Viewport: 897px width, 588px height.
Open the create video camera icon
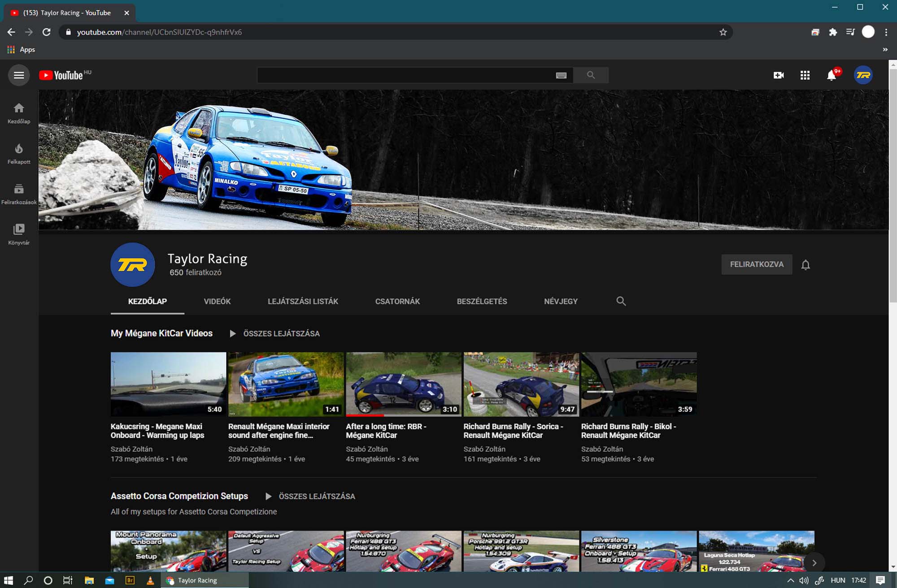[779, 75]
